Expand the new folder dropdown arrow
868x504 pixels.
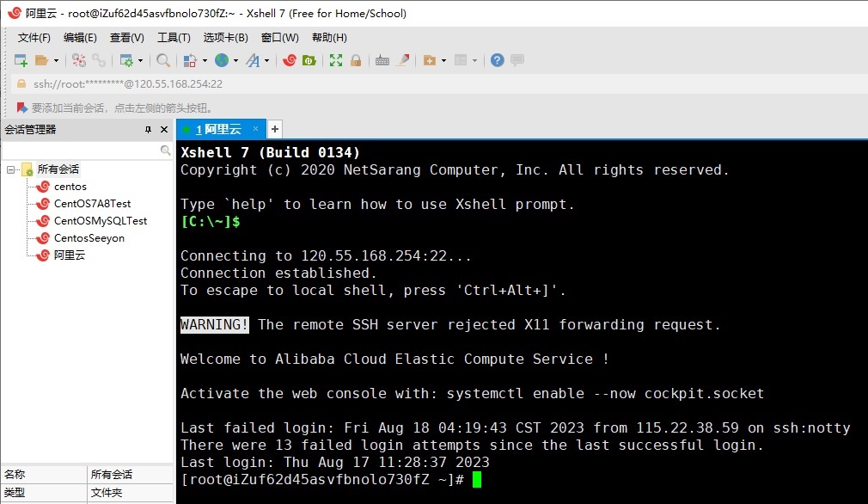[444, 60]
